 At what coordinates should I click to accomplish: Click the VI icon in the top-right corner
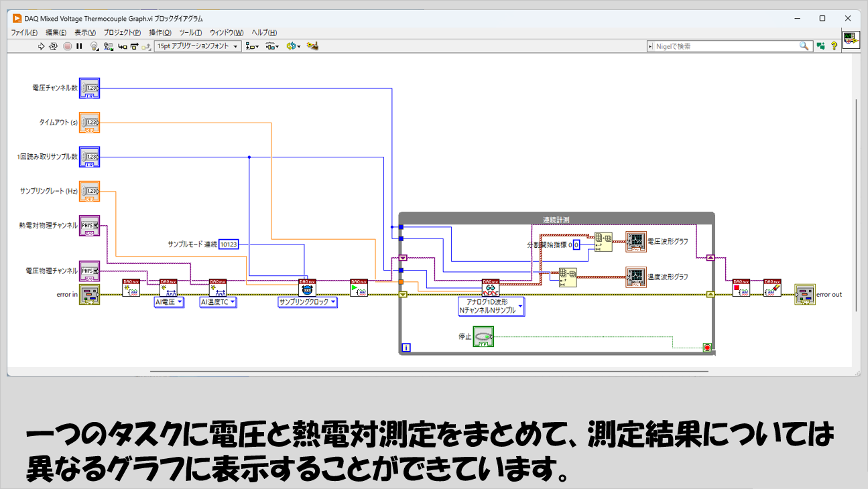click(x=851, y=39)
